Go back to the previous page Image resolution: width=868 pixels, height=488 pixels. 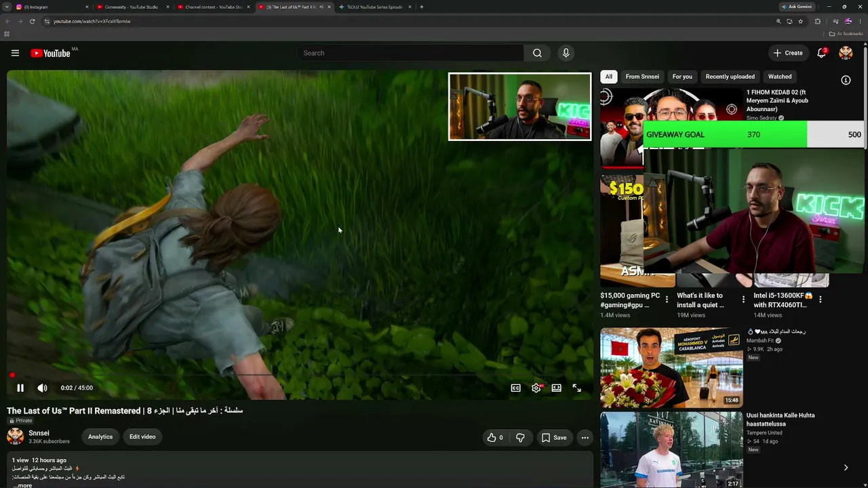[7, 21]
